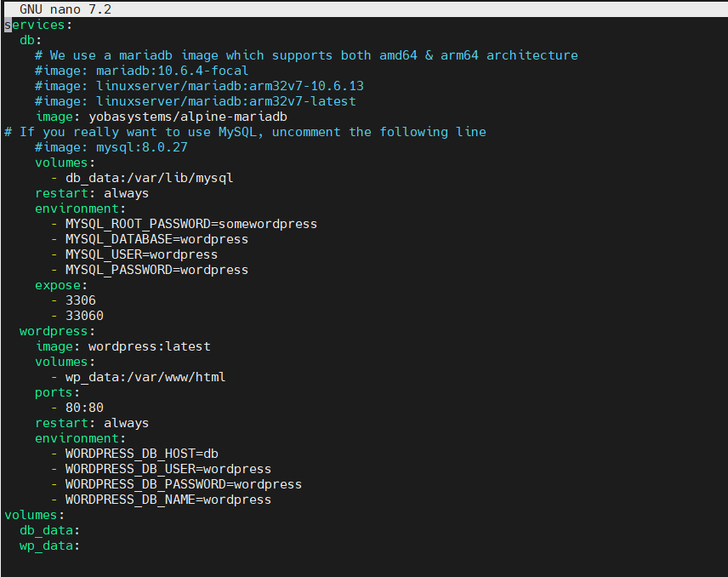Click 'db_data:/var/lib/mysql' volume entry
Screen dimensions: 728x577
click(x=149, y=178)
